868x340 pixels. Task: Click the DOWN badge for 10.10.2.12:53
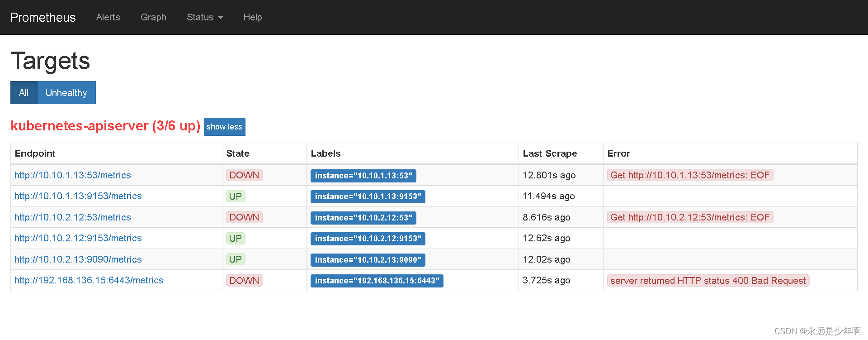coord(244,217)
